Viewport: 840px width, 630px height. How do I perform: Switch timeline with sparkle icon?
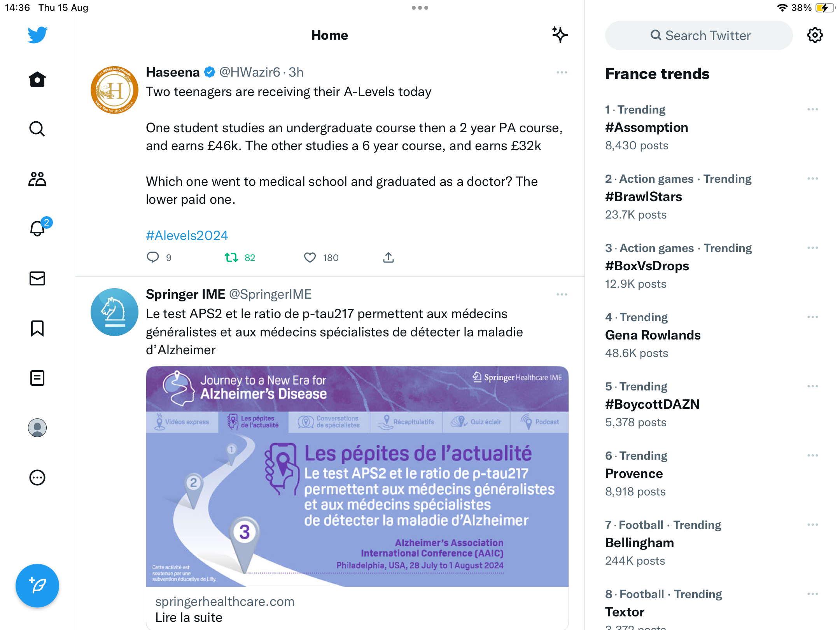(x=560, y=35)
